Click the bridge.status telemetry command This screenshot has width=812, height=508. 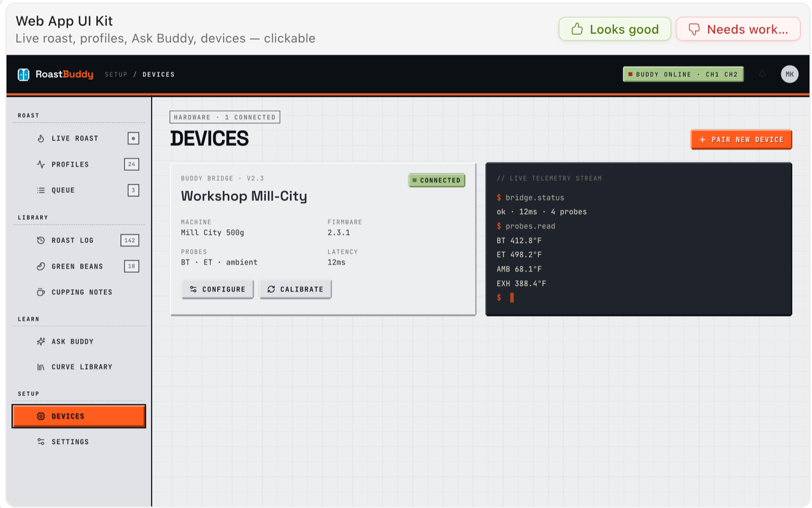coord(534,197)
